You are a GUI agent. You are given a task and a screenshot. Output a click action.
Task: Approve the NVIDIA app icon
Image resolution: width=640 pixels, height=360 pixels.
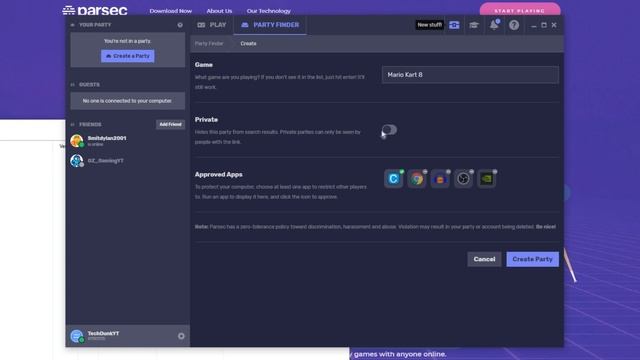[x=487, y=179]
